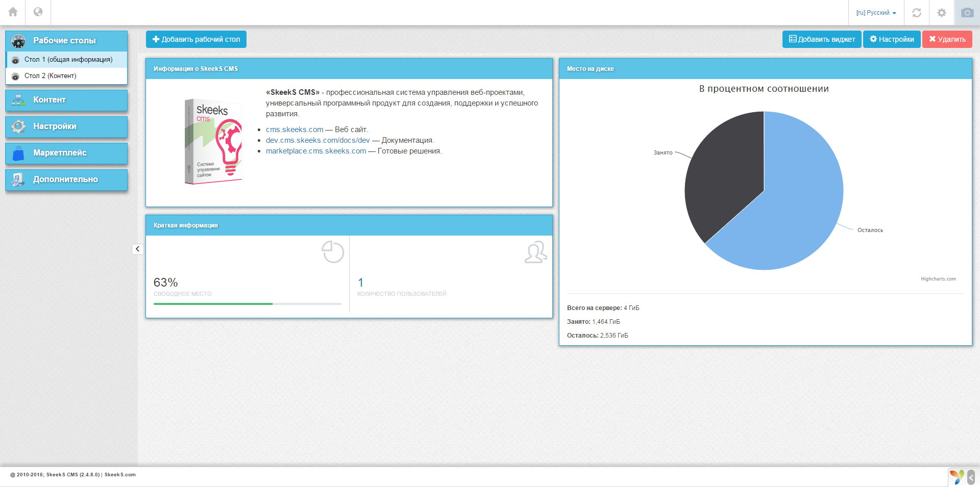Click the Занято chart label

[663, 152]
